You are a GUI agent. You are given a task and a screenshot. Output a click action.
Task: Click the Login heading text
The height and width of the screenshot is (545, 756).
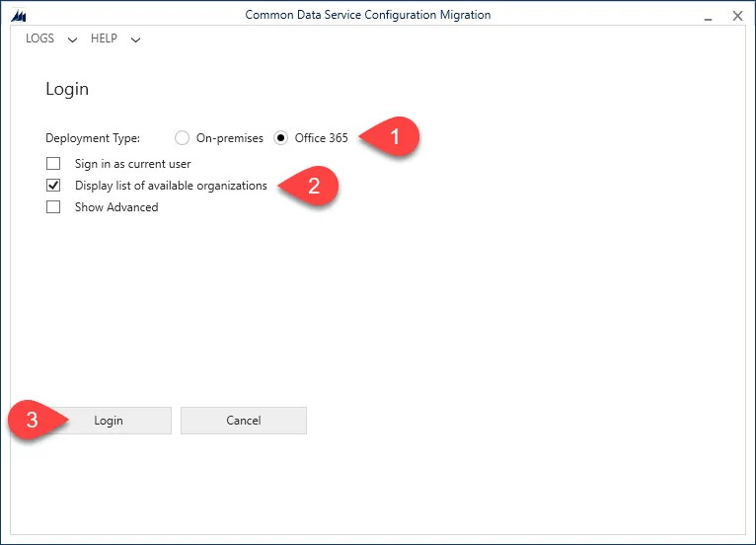67,89
